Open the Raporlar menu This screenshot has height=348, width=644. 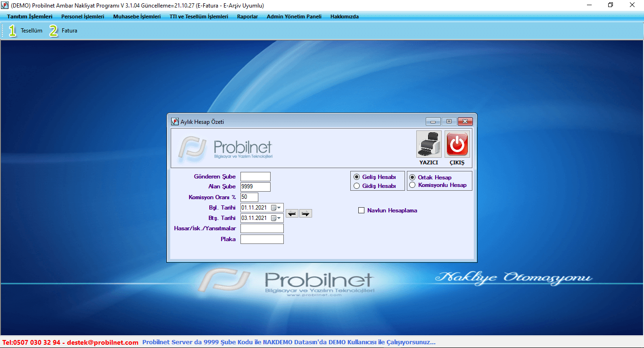pyautogui.click(x=248, y=16)
